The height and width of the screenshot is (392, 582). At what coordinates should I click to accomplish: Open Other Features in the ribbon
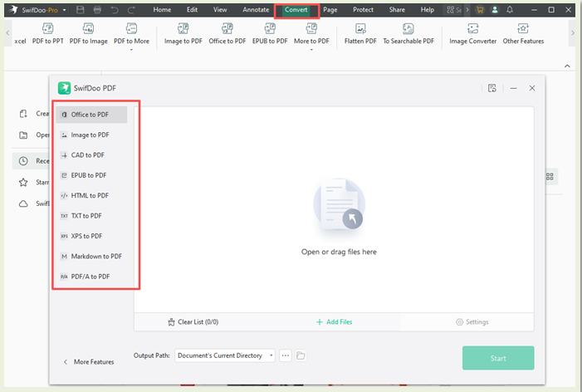[523, 34]
